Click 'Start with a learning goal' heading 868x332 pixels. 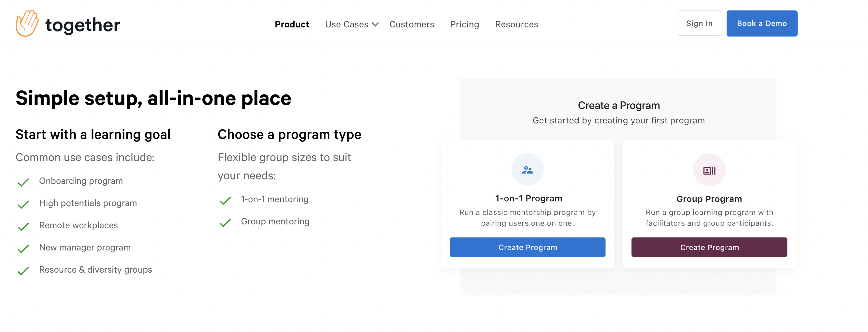tap(93, 134)
